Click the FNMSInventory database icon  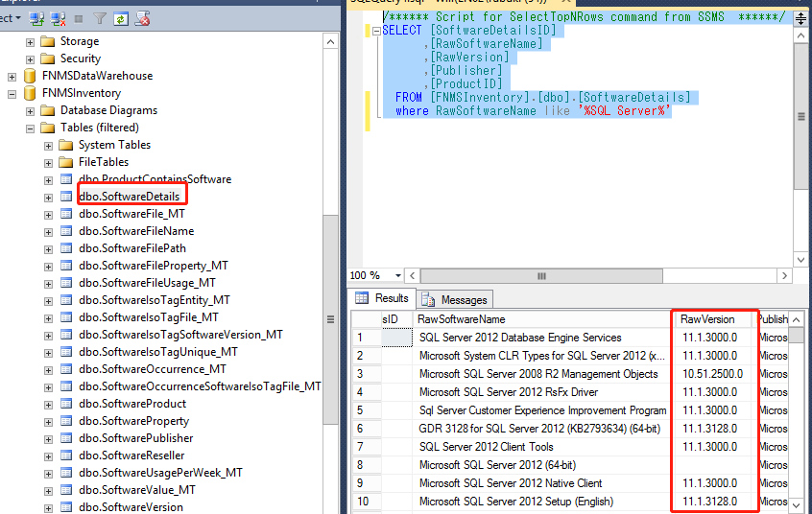coord(30,93)
